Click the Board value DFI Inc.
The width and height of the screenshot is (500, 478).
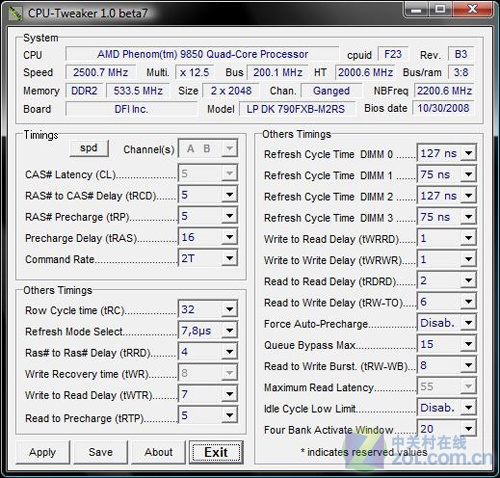131,109
